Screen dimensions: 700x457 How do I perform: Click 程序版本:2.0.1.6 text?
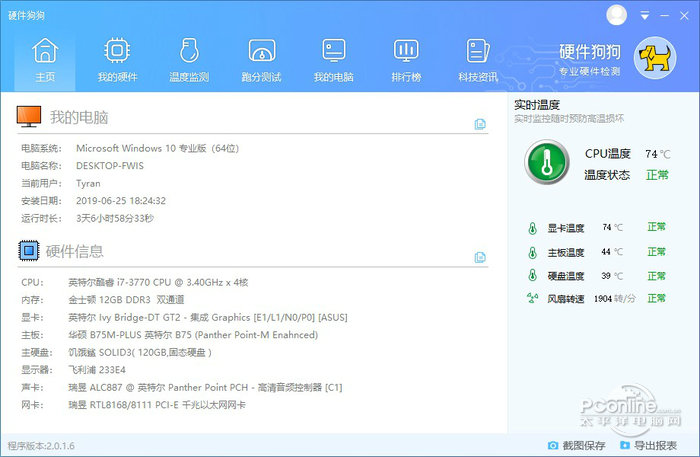click(41, 446)
